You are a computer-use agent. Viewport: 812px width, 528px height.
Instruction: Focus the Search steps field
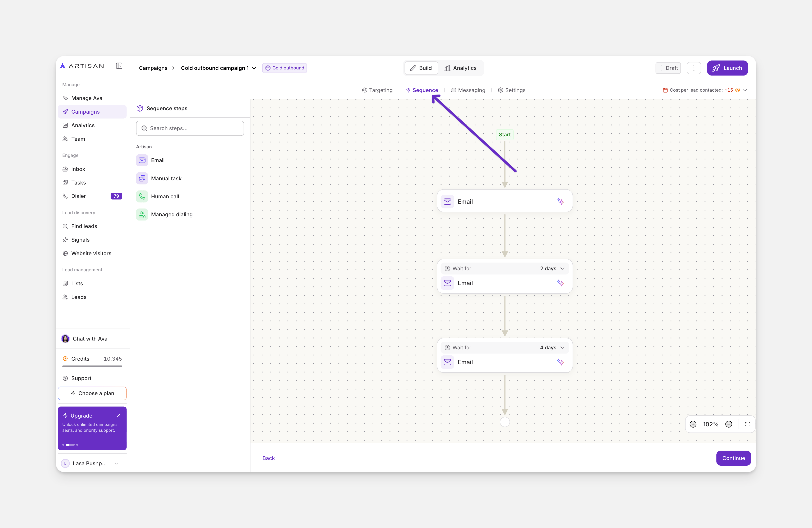tap(190, 128)
